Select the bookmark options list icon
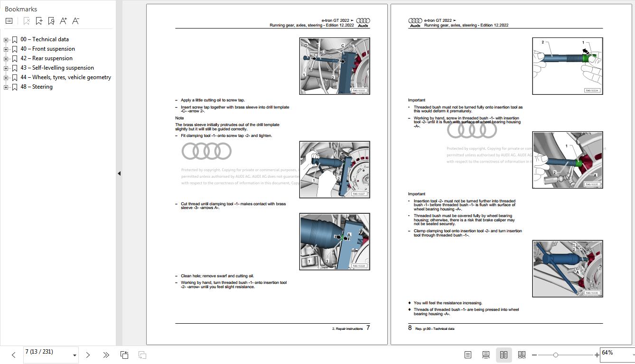 tap(9, 20)
